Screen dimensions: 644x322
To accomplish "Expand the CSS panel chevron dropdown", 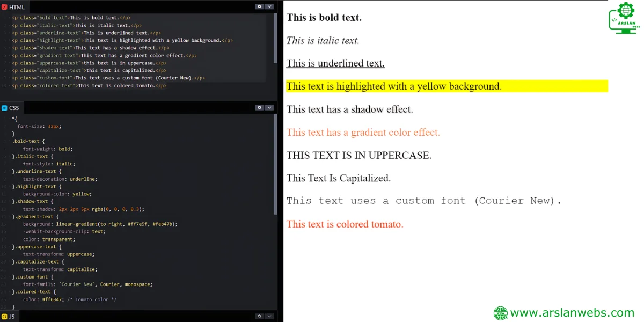I will coord(269,107).
